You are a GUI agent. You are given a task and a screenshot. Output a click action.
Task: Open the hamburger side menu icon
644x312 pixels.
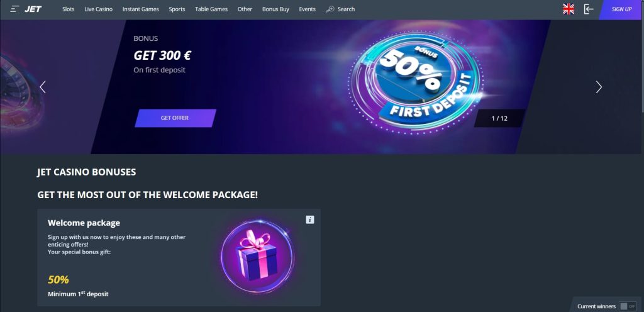click(x=15, y=9)
